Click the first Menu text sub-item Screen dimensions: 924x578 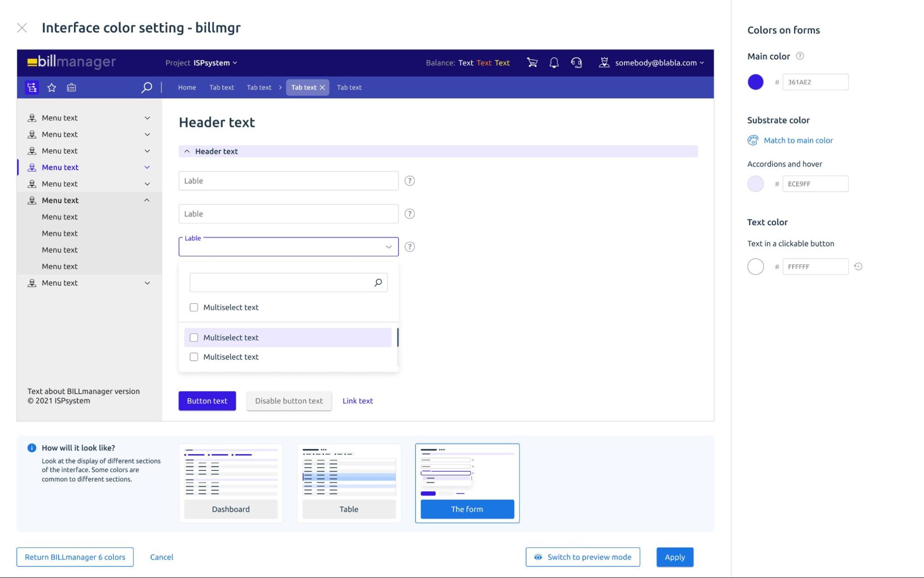pos(60,217)
